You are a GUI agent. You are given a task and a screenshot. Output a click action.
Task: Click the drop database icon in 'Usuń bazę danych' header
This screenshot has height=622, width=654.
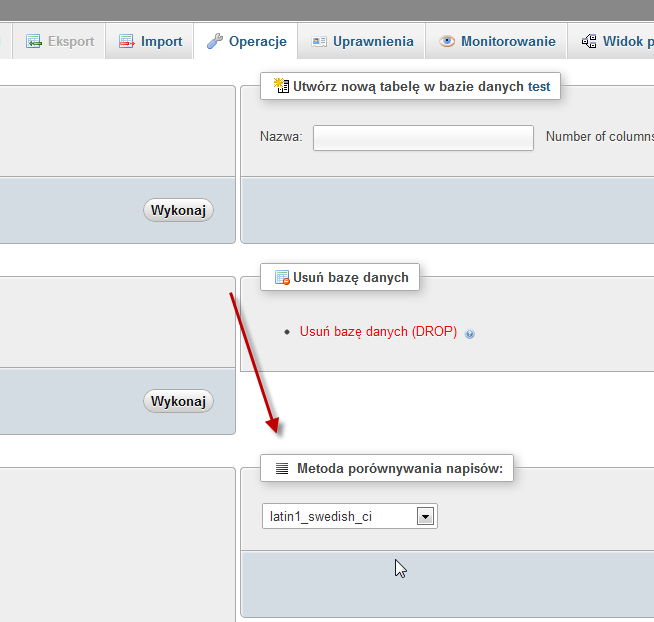click(281, 277)
